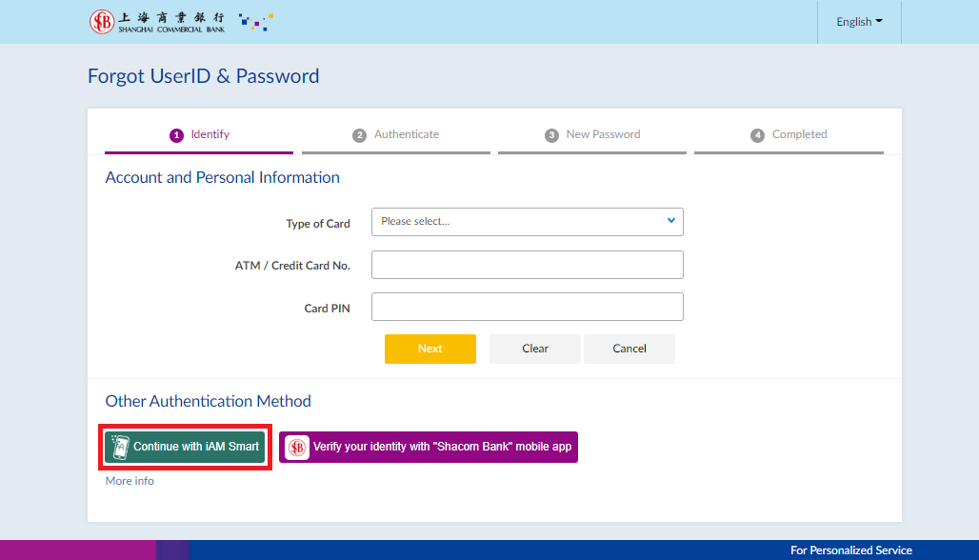Screen dimensions: 979x560
Task: Click the phone icon on iAM Smart button
Action: pos(120,447)
